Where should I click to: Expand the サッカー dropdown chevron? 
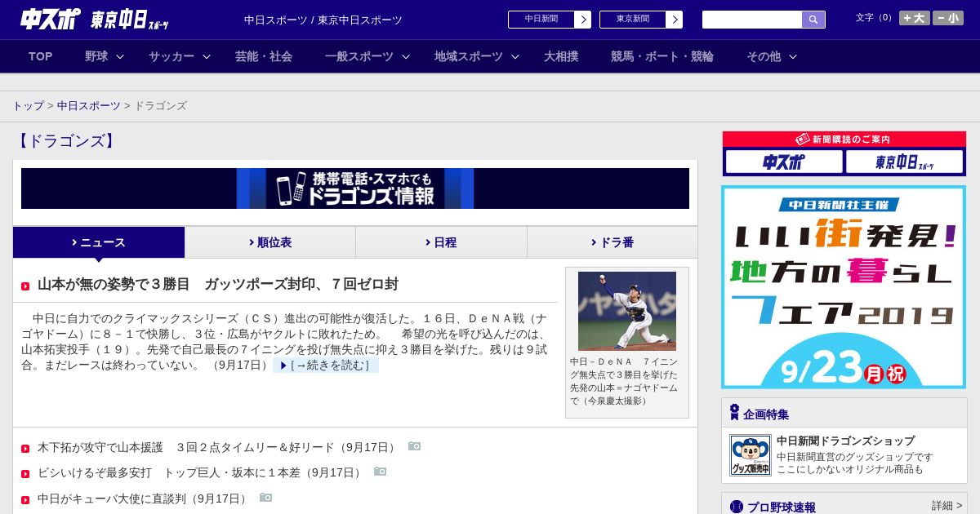click(207, 56)
